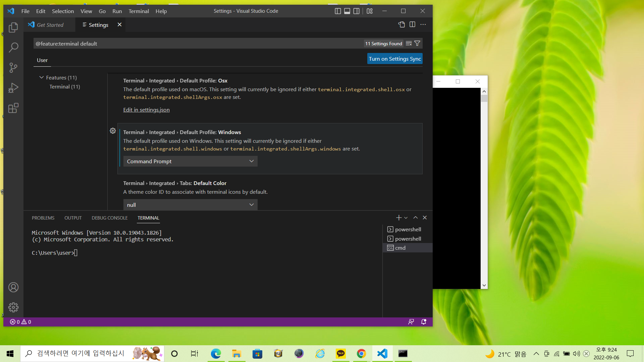Click the errors and warnings status indicator

click(x=20, y=322)
